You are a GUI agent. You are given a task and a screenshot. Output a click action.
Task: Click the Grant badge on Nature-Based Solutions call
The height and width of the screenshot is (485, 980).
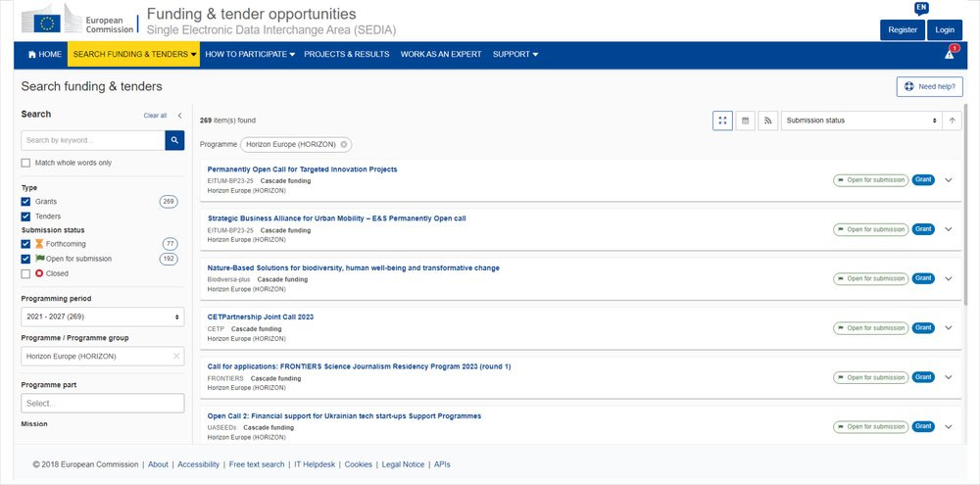923,278
